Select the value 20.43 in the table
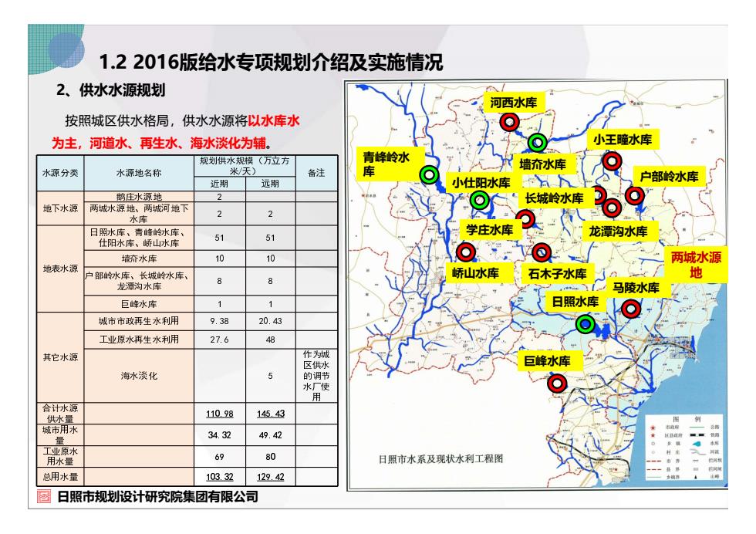This screenshot has width=756, height=534. click(270, 321)
